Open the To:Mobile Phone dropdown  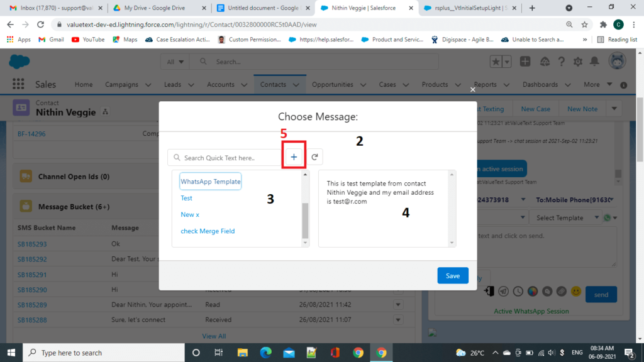pyautogui.click(x=574, y=199)
